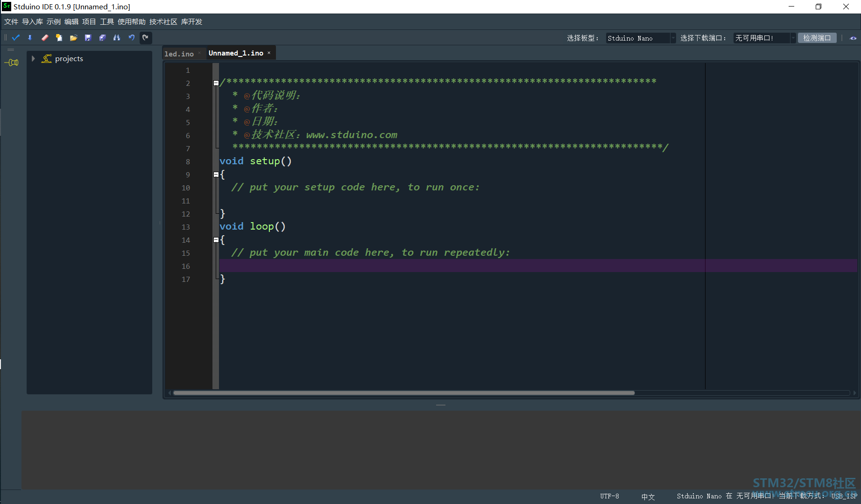Toggle the yellow pushpin on the sidebar
861x504 pixels.
(x=12, y=63)
